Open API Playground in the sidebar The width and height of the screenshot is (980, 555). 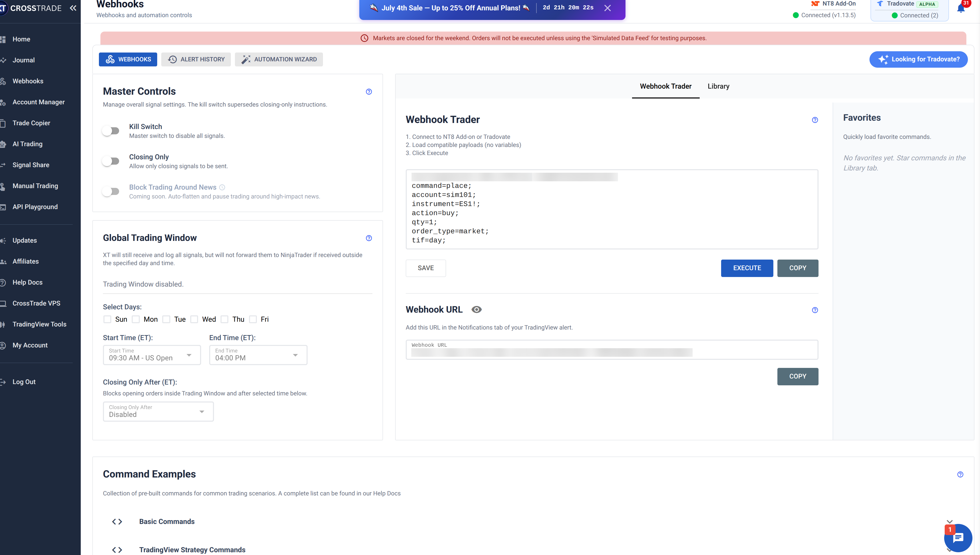coord(35,207)
